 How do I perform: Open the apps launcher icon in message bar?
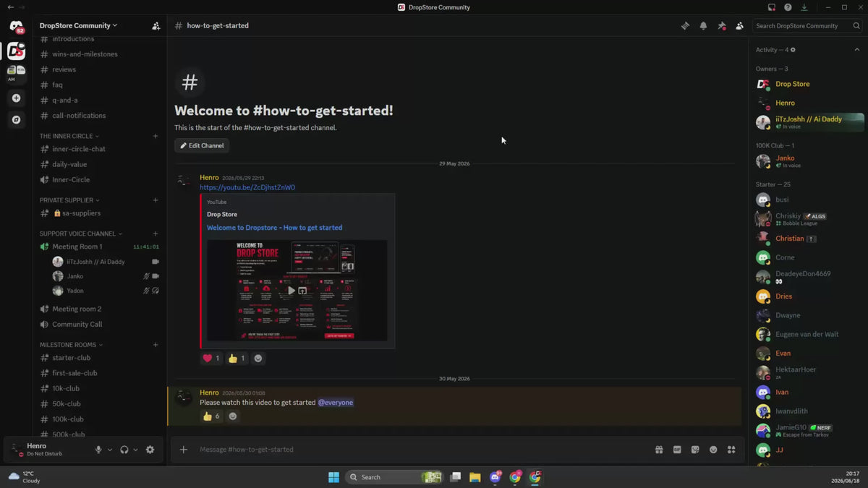tap(731, 450)
